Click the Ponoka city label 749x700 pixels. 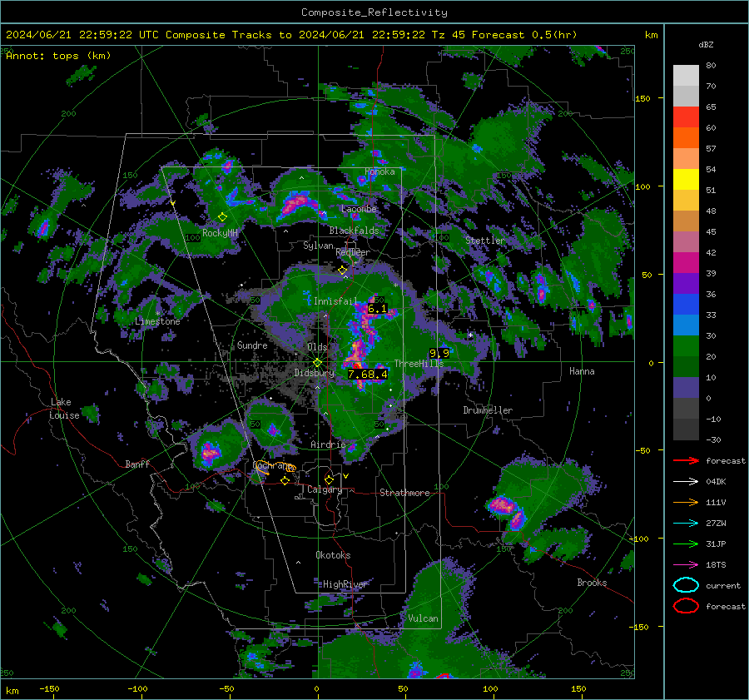379,171
